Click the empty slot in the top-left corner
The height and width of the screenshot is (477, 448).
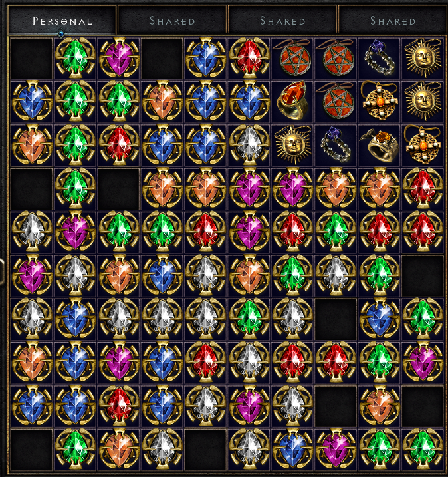click(x=32, y=58)
